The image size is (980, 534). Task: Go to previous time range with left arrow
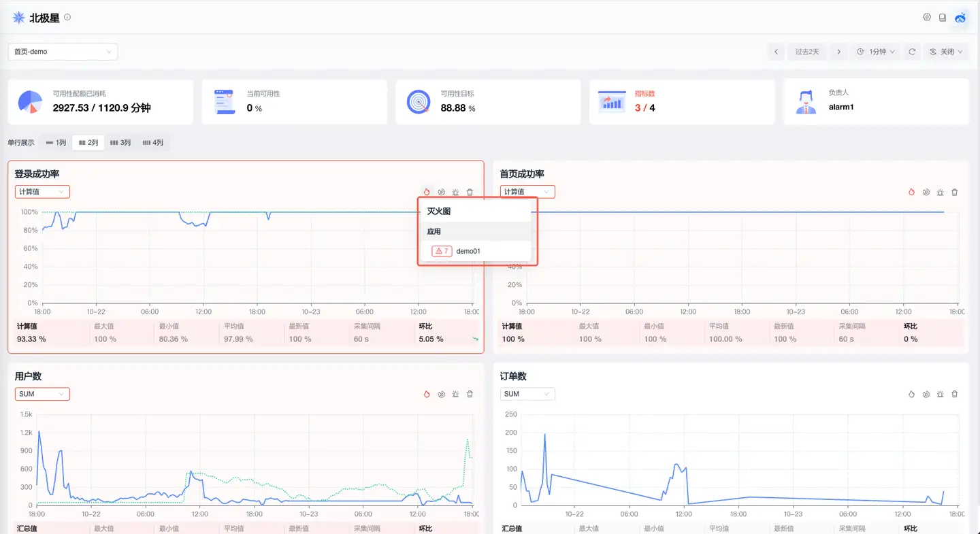[776, 52]
